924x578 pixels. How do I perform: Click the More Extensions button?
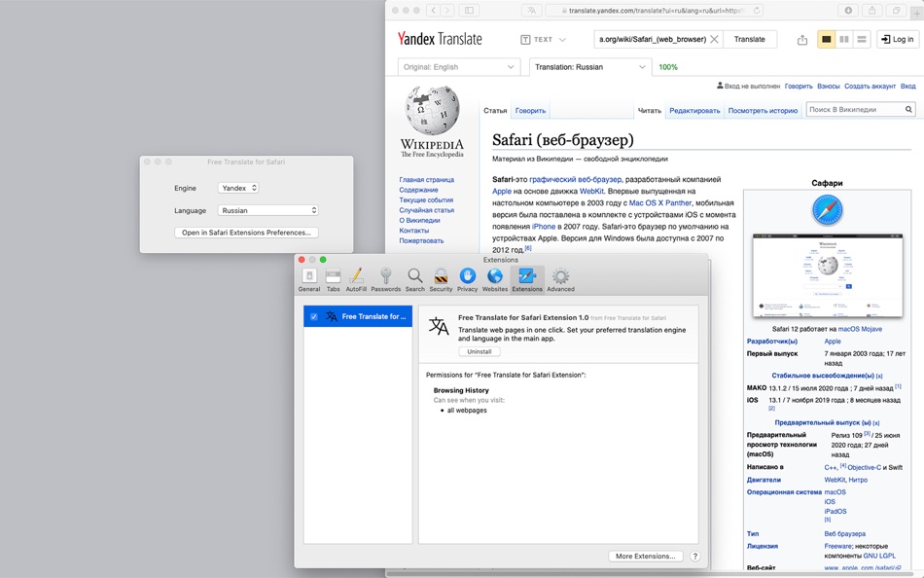[x=645, y=557]
